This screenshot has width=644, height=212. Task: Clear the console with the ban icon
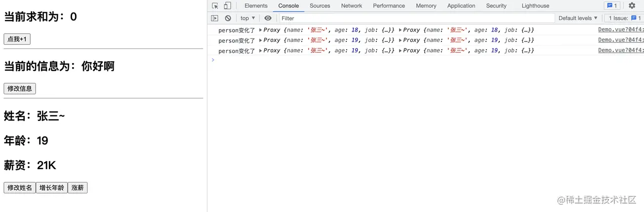tap(228, 18)
